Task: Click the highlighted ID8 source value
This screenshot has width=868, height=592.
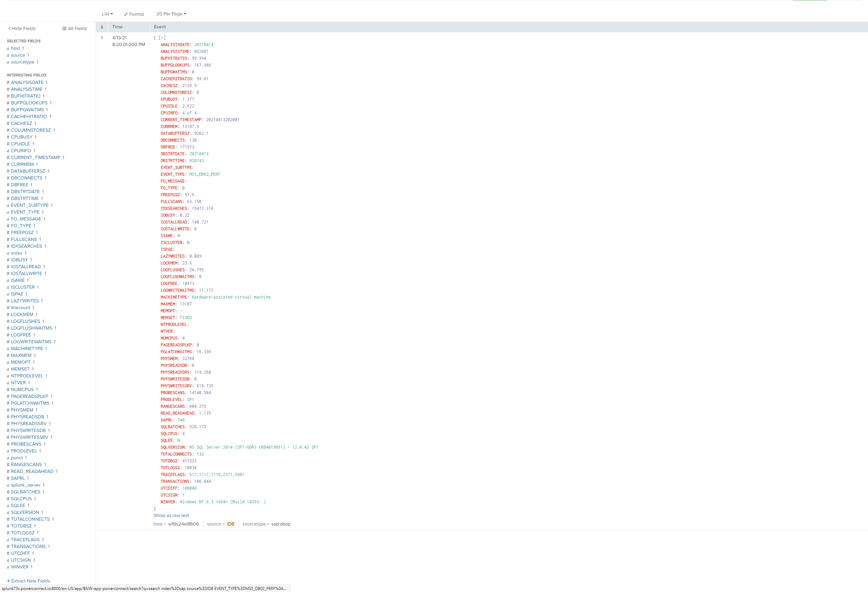Action: (x=230, y=524)
